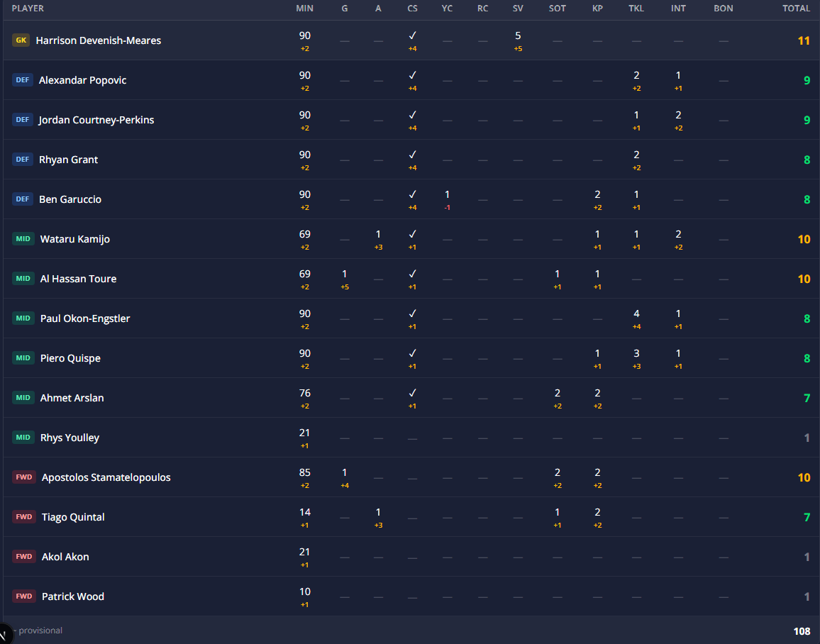Select the TOTAL column header
The height and width of the screenshot is (644, 820).
pos(796,9)
